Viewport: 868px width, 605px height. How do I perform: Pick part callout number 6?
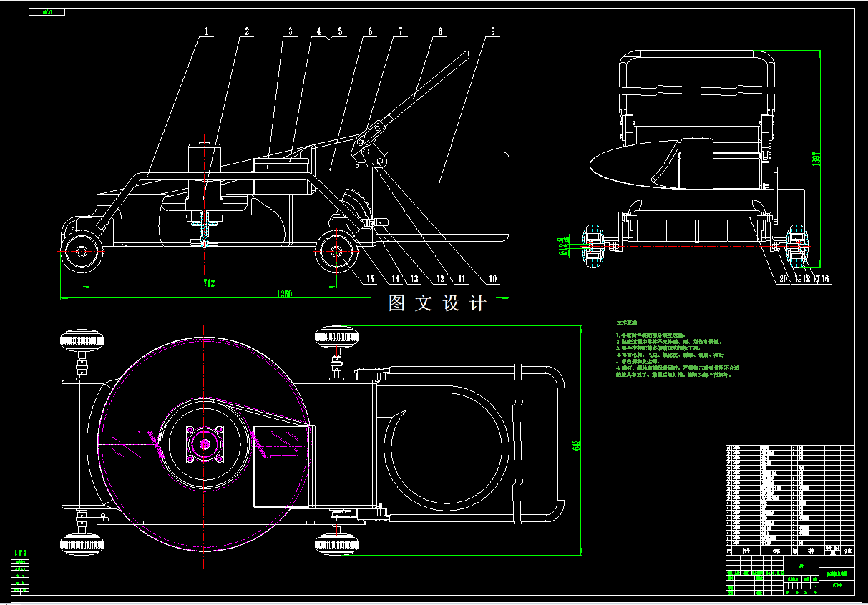[370, 31]
